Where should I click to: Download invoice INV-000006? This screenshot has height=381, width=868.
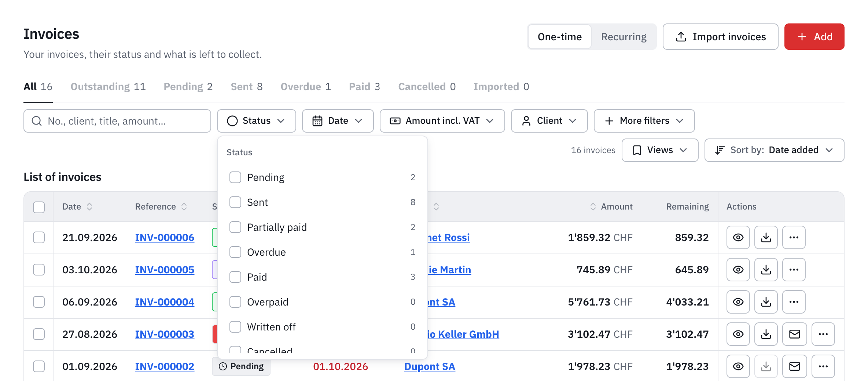pos(766,237)
